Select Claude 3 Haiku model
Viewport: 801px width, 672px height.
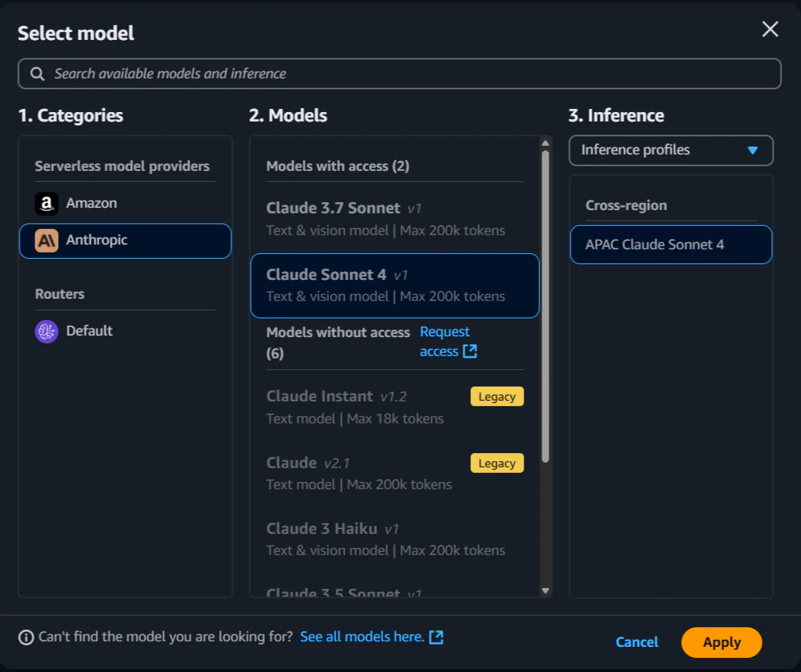coord(395,539)
